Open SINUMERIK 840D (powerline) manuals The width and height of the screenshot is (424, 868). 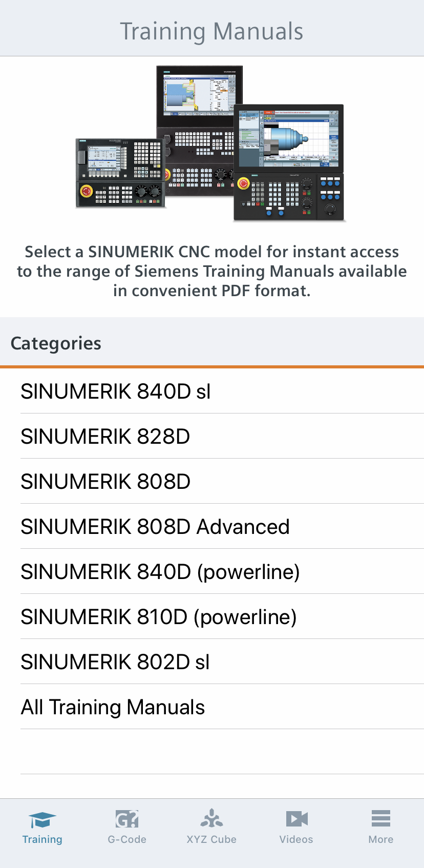click(212, 571)
